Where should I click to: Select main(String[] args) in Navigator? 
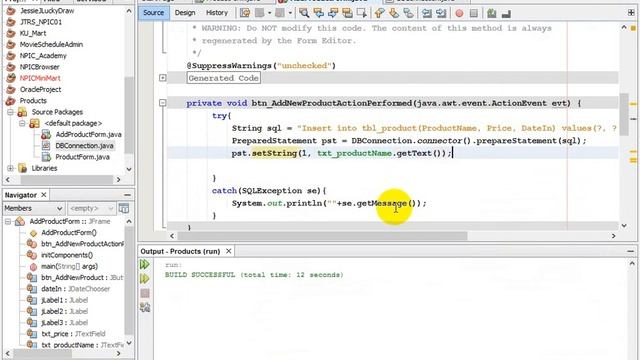point(69,266)
